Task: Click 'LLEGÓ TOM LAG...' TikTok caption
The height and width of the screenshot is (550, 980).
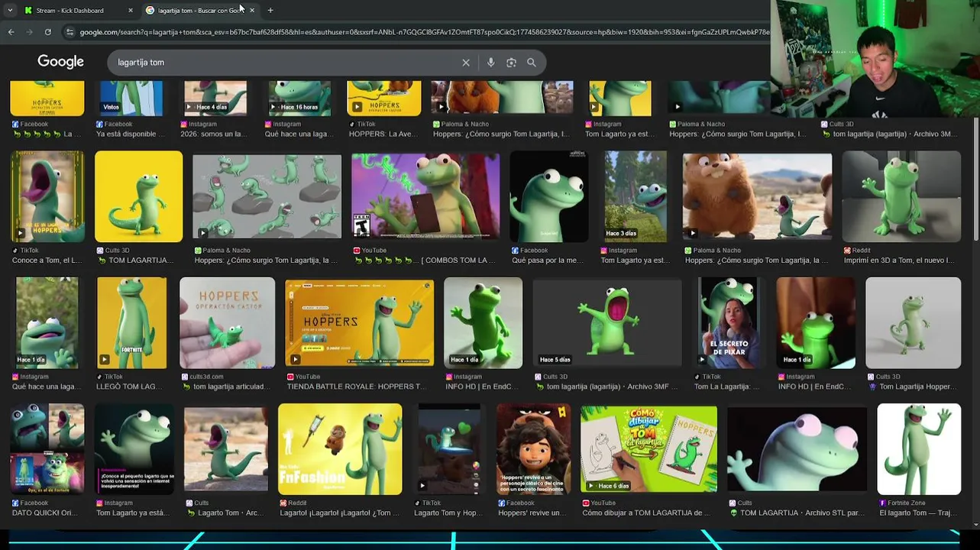Action: pos(130,387)
